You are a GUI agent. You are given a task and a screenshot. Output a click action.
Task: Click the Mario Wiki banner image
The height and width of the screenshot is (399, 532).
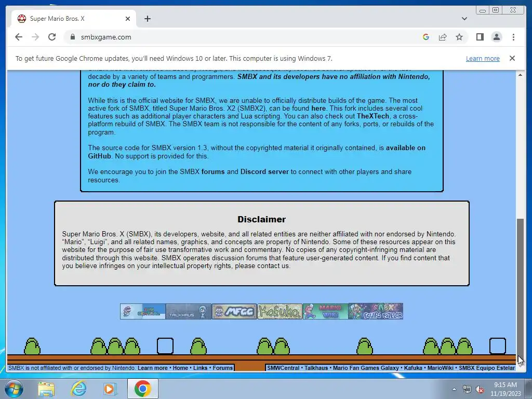[325, 312]
